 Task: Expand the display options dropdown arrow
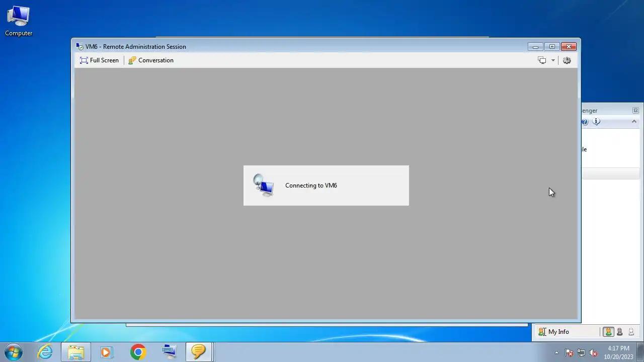point(553,60)
